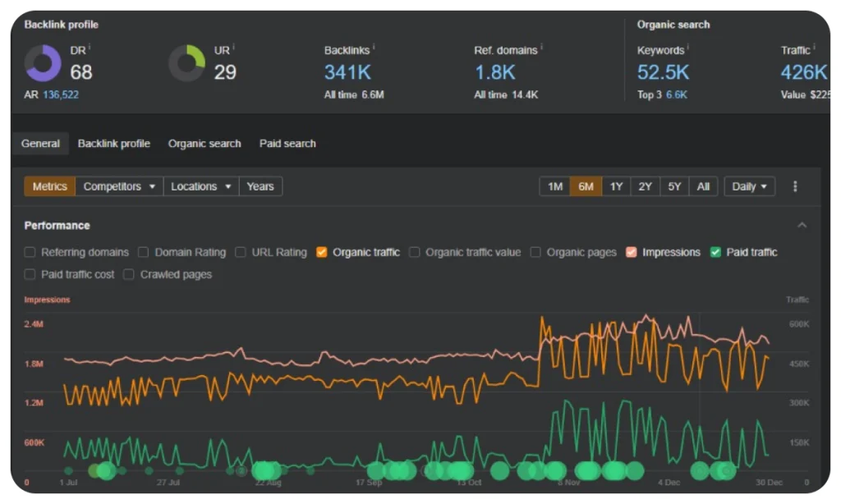Click the DR donut chart icon
This screenshot has height=504, width=841.
43,63
